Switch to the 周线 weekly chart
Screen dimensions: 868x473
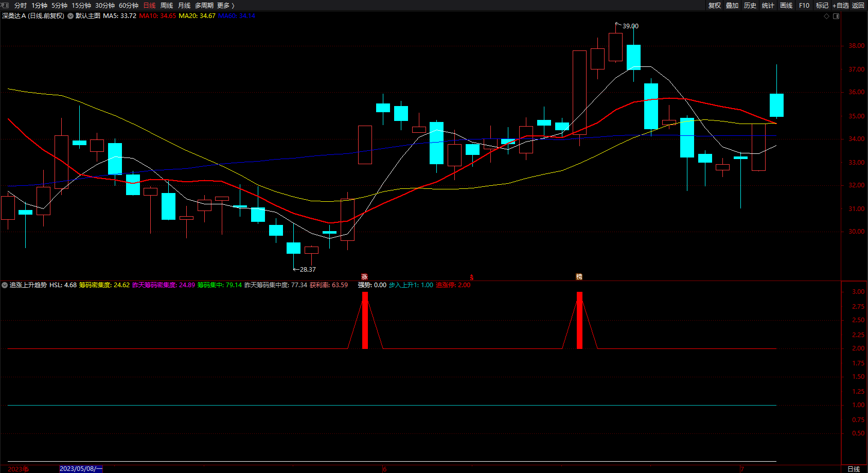click(167, 6)
